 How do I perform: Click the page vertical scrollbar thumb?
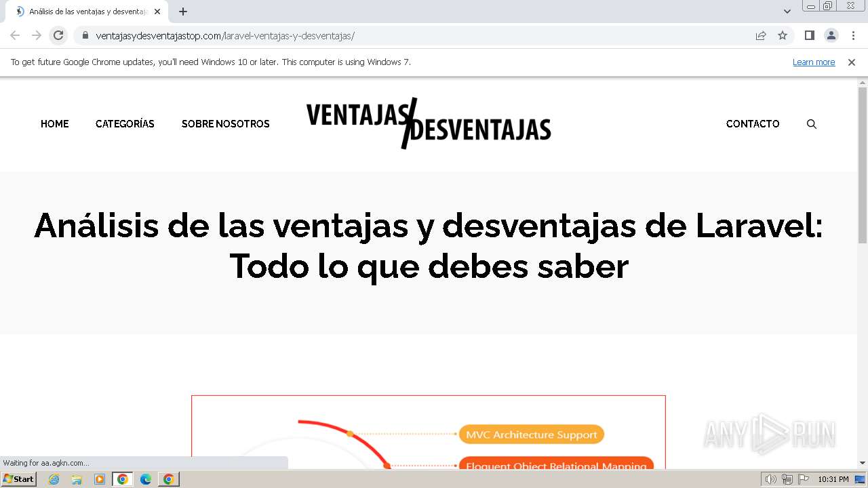pos(863,165)
